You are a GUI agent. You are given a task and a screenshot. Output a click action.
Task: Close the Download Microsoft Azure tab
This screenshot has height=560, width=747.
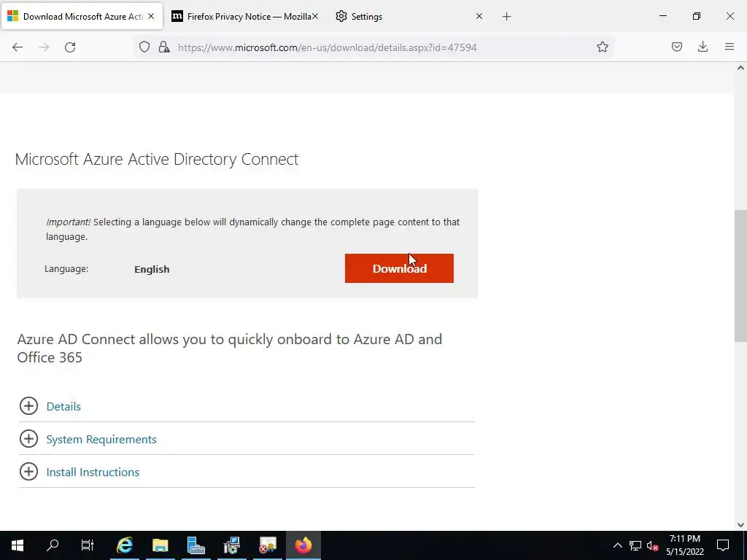click(151, 16)
